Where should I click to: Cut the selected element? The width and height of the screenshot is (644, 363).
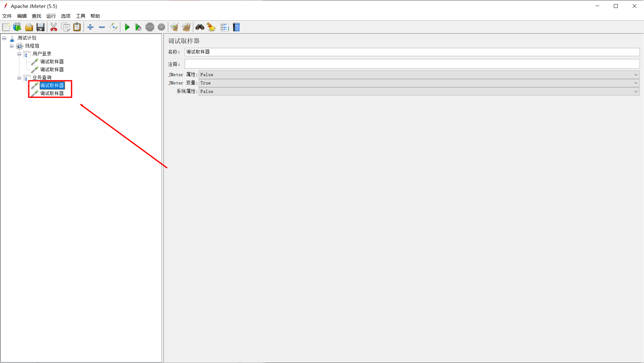(54, 27)
